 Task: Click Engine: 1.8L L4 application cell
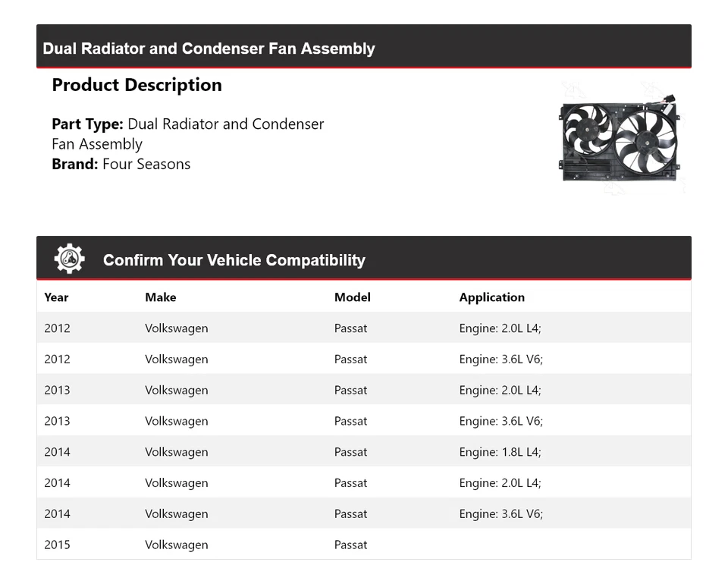tap(500, 452)
